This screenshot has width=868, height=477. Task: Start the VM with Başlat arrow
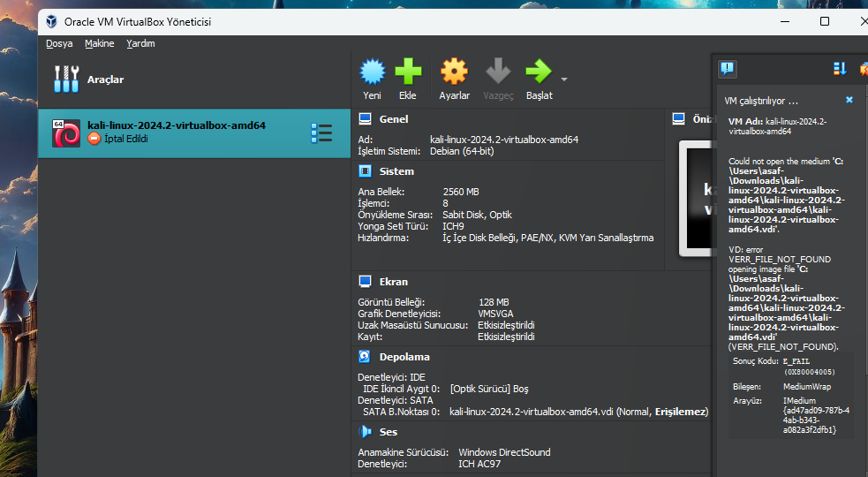click(x=539, y=72)
